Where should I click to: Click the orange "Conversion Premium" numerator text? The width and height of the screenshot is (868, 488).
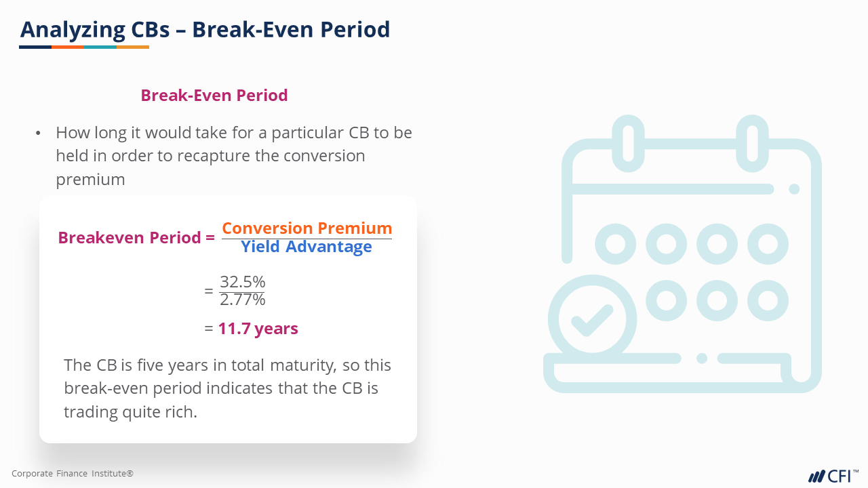307,228
